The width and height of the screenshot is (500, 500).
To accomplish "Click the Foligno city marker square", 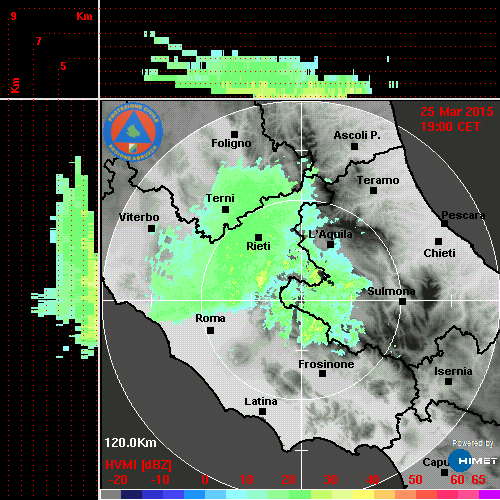I will point(234,134).
